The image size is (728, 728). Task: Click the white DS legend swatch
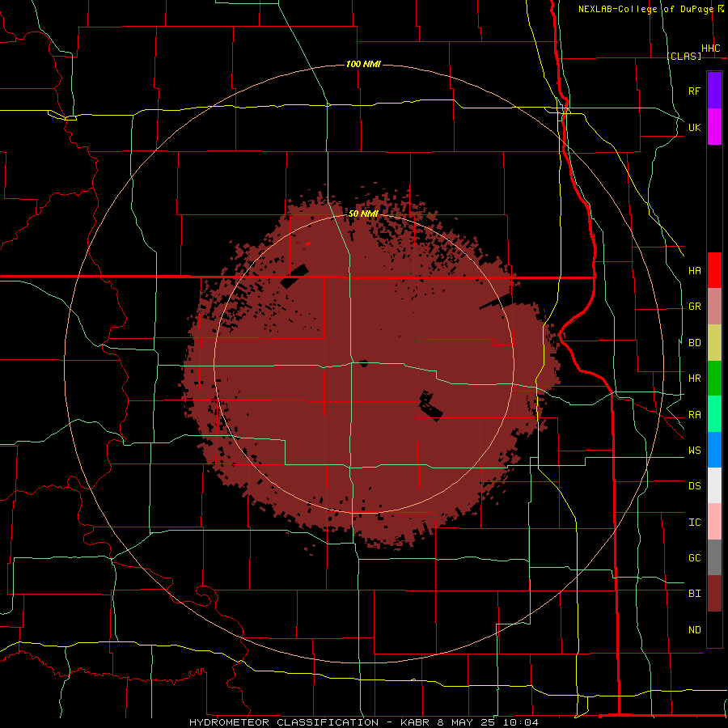714,485
